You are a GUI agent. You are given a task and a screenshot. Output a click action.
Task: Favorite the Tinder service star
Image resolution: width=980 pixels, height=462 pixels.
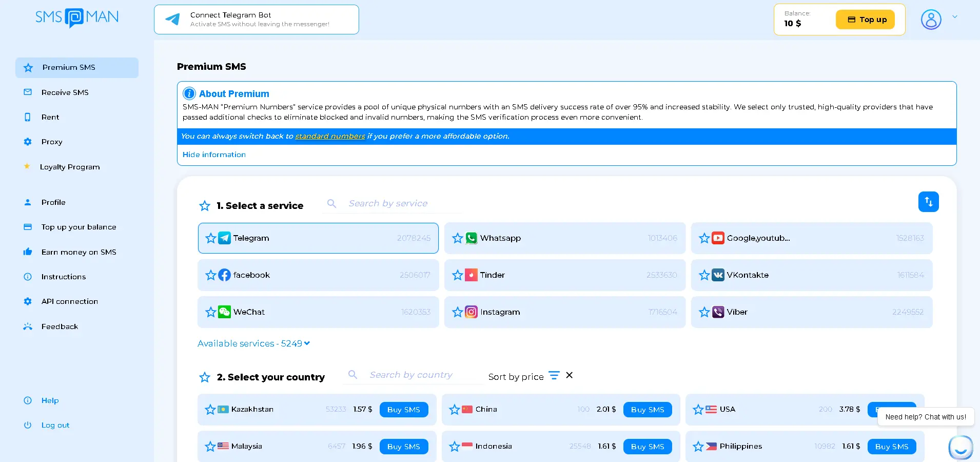(x=457, y=275)
